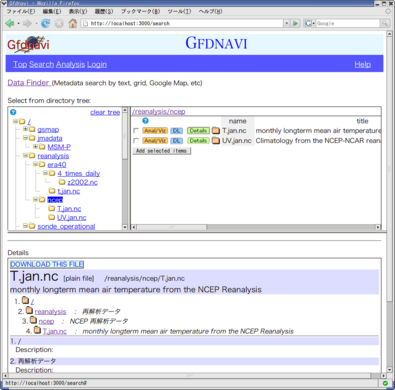Open the ツール(T) menu
395x390 pixels.
(x=179, y=11)
